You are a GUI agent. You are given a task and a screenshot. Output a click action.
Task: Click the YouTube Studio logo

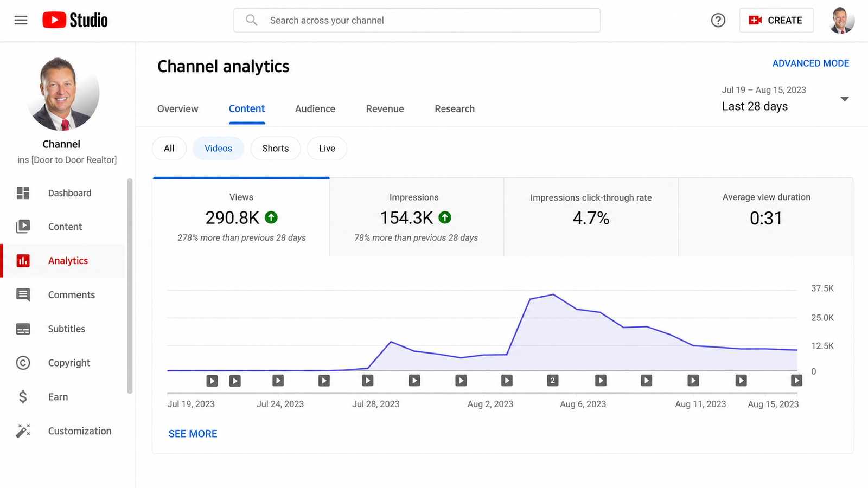[75, 20]
